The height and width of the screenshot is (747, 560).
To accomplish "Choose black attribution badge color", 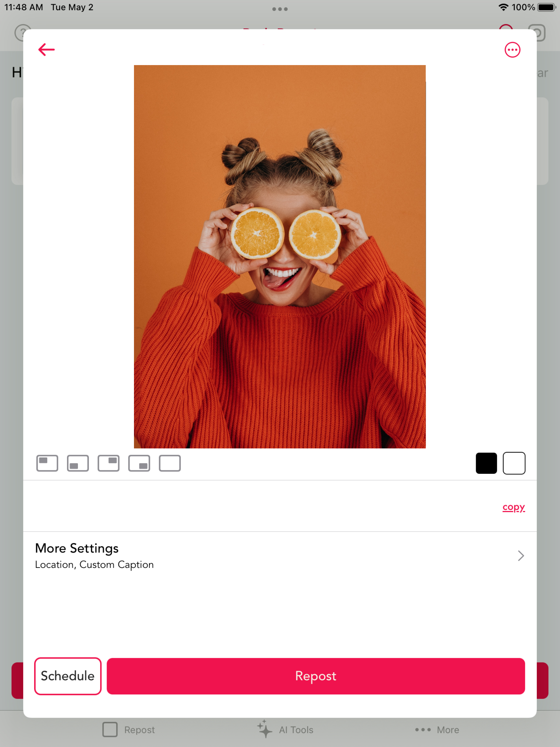I will point(486,463).
